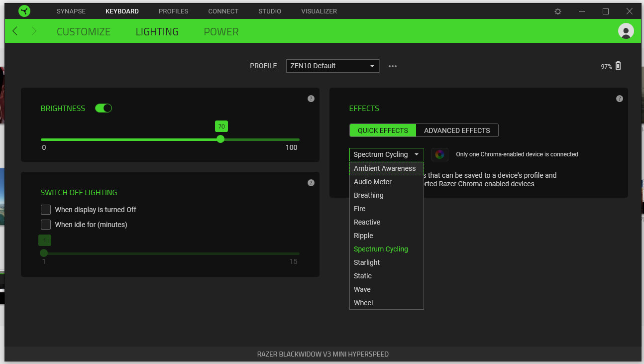
Task: Open the POWER subtab
Action: click(221, 31)
